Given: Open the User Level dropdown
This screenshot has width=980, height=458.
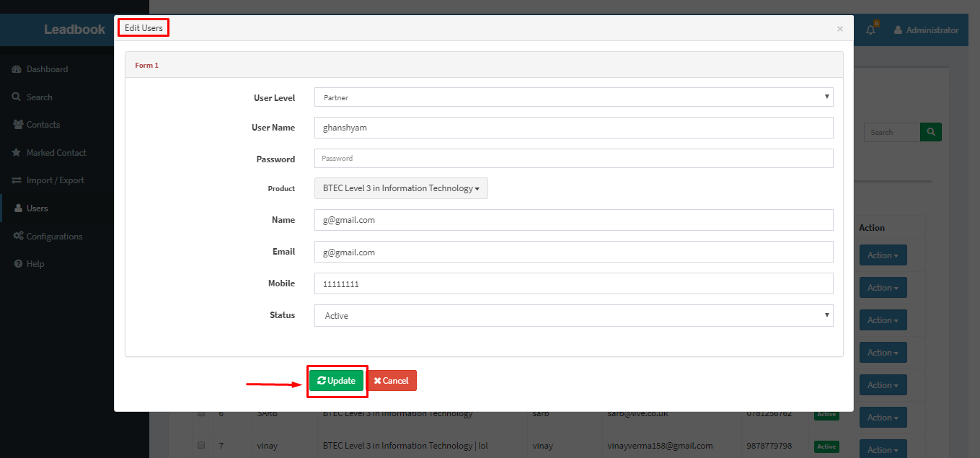Looking at the screenshot, I should (573, 97).
